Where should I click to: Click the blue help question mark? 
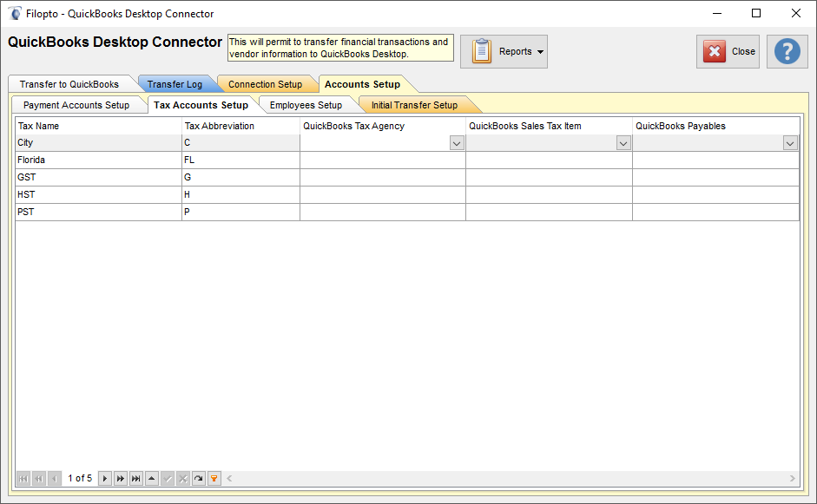coord(787,51)
